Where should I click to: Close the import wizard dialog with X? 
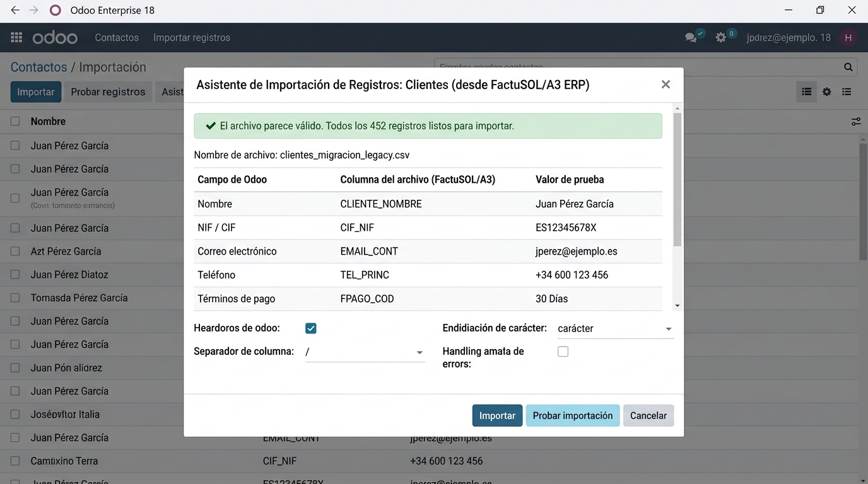(x=666, y=84)
